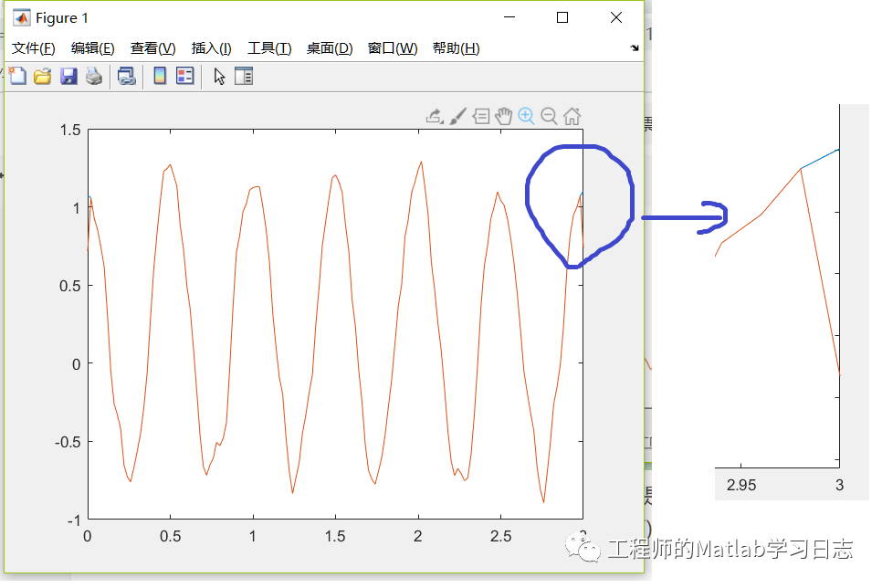Enable data tips tool above the axes
The image size is (882, 588).
click(x=481, y=117)
